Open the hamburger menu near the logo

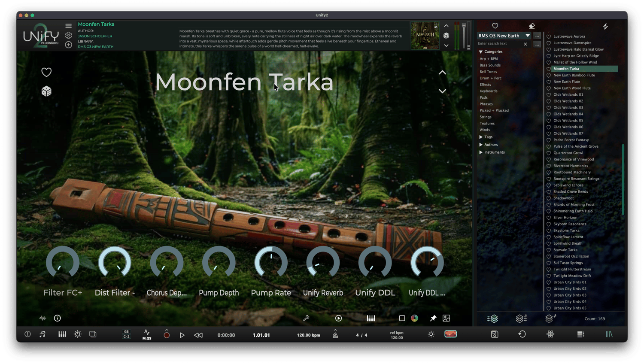[68, 26]
